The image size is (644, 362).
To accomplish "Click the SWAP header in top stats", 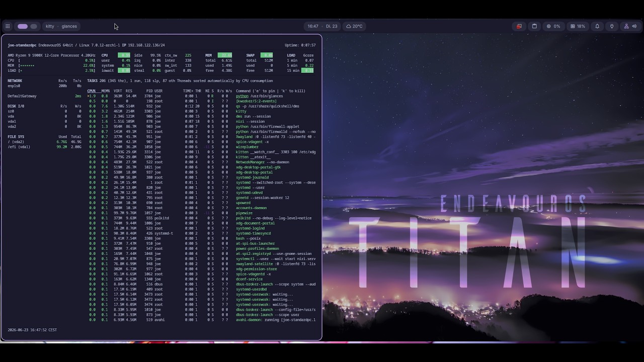I will [251, 55].
